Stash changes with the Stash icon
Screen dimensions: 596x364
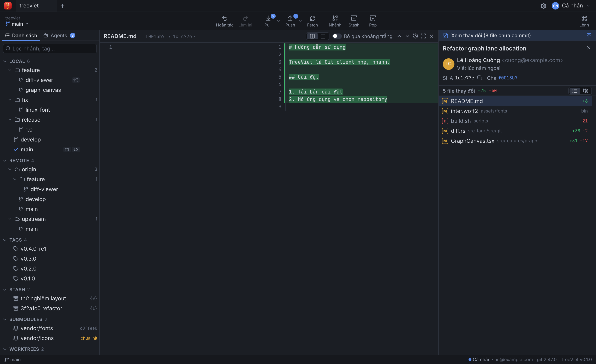354,21
